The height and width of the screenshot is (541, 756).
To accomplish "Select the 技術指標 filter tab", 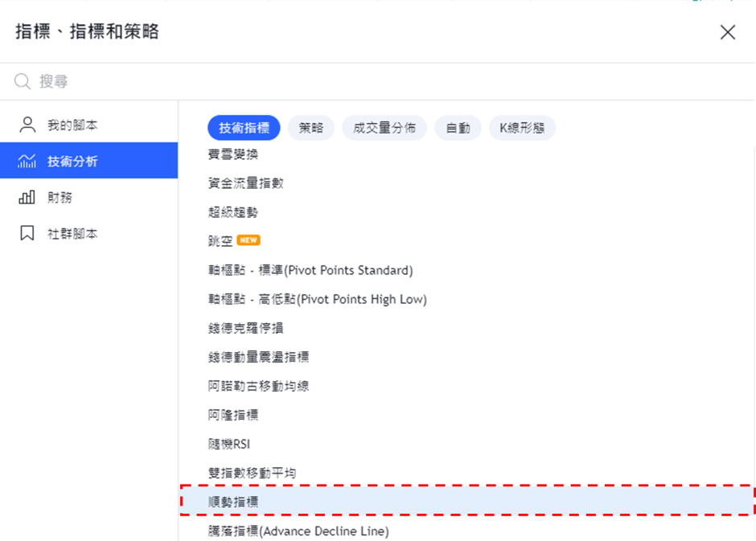I will point(244,128).
